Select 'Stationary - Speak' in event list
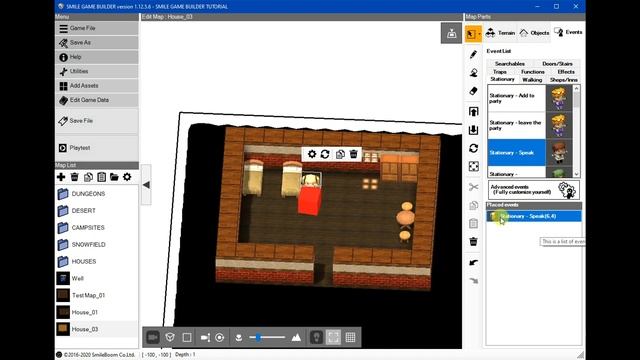This screenshot has height=360, width=640. 530,153
